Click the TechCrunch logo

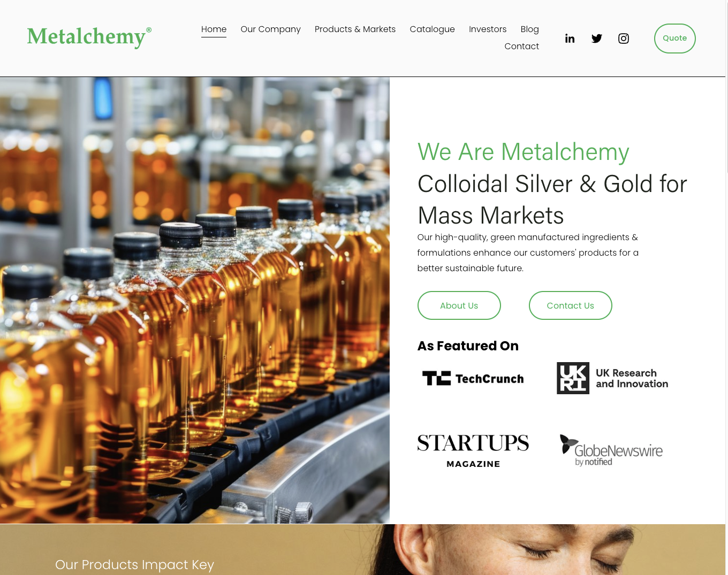pos(473,379)
